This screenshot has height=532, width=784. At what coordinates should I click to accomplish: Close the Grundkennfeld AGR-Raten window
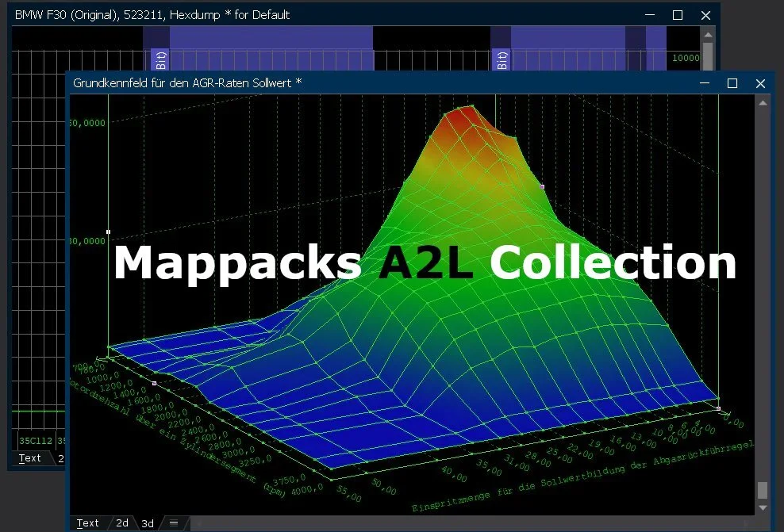[x=760, y=83]
